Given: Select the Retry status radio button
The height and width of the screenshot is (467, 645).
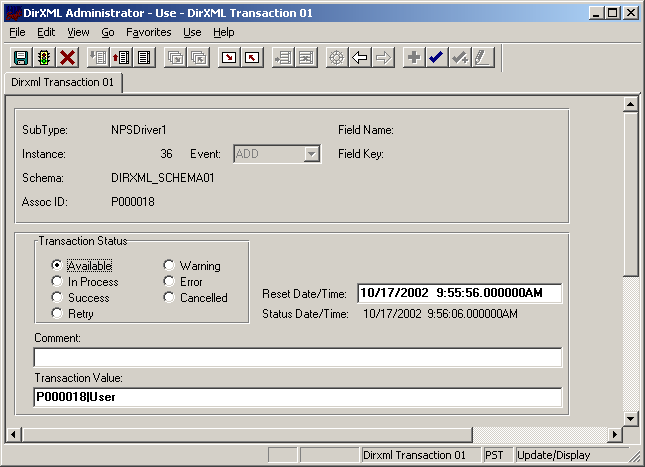Looking at the screenshot, I should click(x=57, y=314).
